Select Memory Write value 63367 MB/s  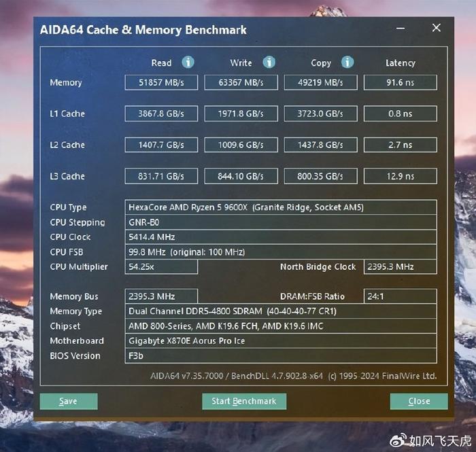click(241, 82)
